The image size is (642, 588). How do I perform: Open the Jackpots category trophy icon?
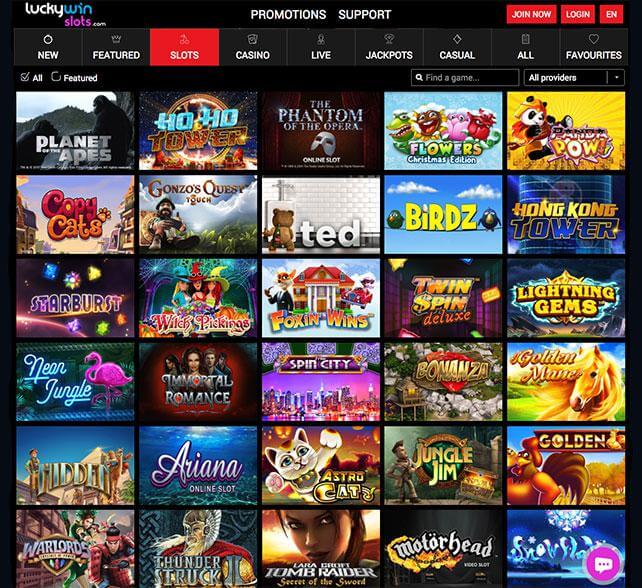point(389,39)
